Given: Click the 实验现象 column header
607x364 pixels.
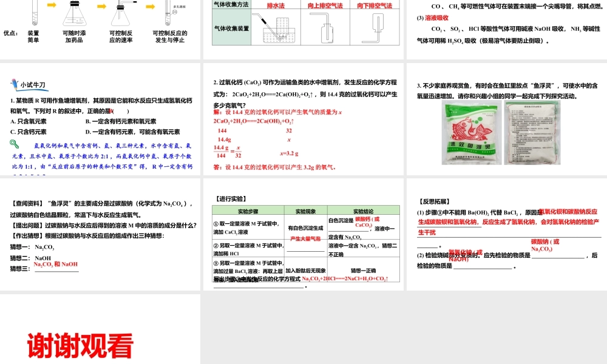Looking at the screenshot, I should click(305, 211).
